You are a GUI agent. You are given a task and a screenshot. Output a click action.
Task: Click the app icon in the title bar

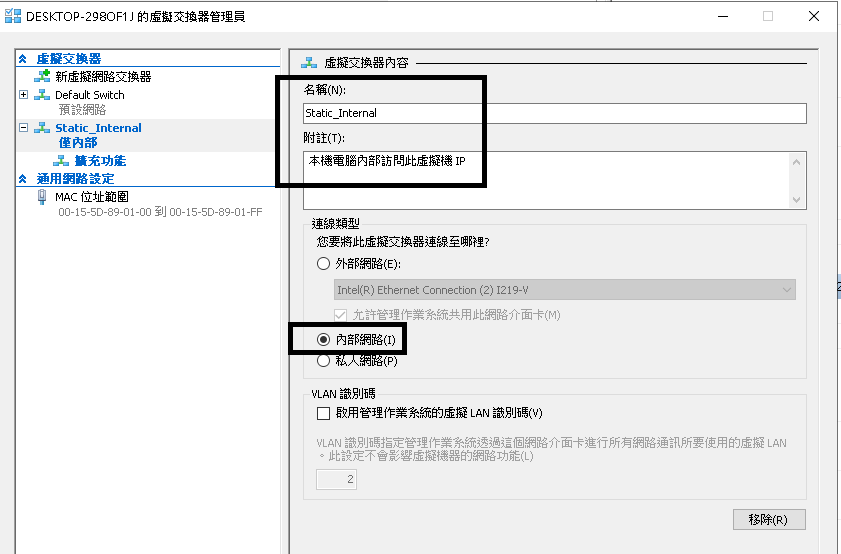[x=12, y=16]
